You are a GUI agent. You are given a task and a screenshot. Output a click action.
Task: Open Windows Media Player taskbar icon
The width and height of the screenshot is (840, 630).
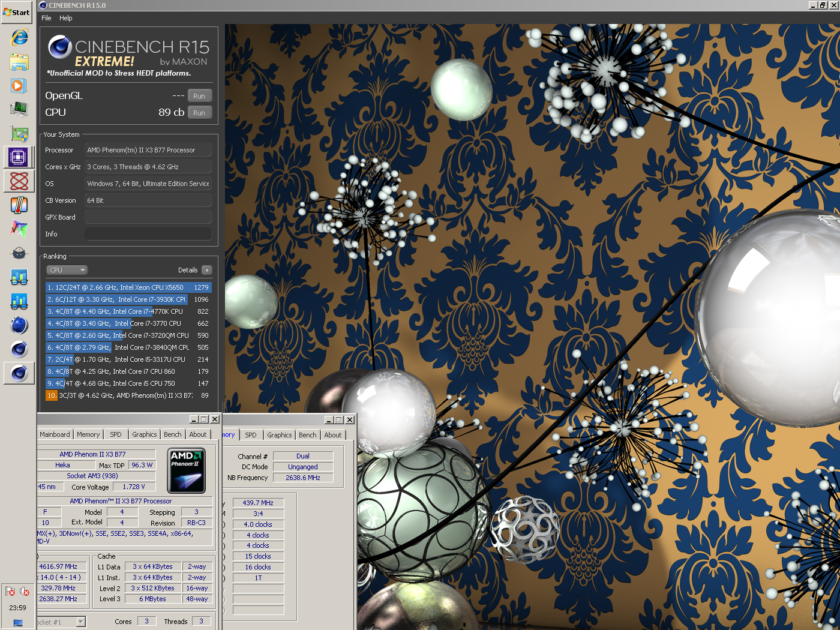19,86
